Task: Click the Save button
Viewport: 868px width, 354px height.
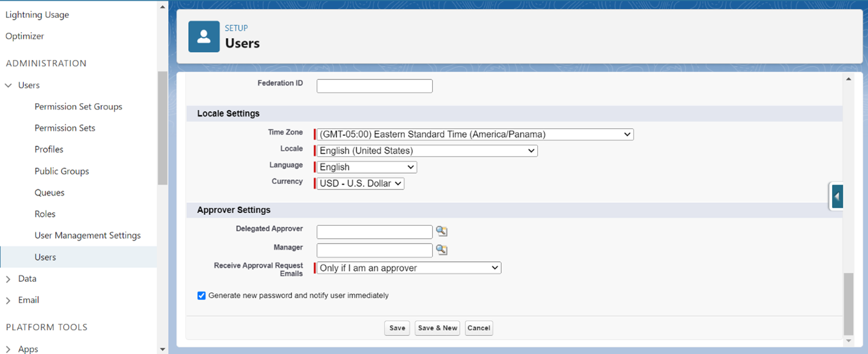Action: (397, 328)
